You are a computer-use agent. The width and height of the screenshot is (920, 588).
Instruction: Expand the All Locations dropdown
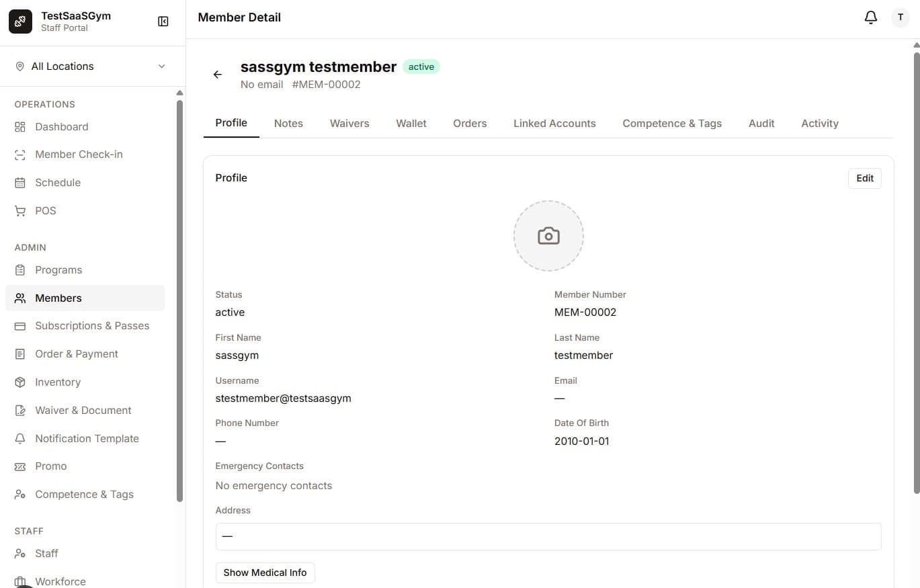click(x=92, y=67)
